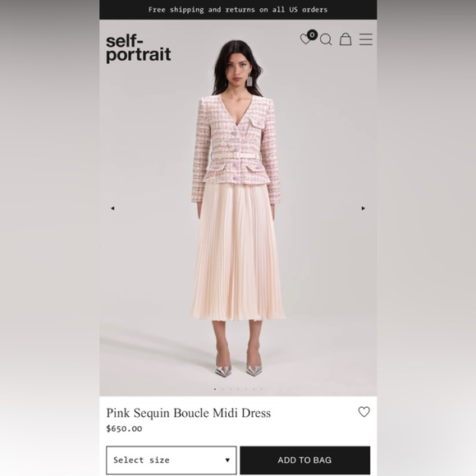Image resolution: width=476 pixels, height=476 pixels.
Task: Open the wishlist heart icon in header
Action: pyautogui.click(x=305, y=39)
